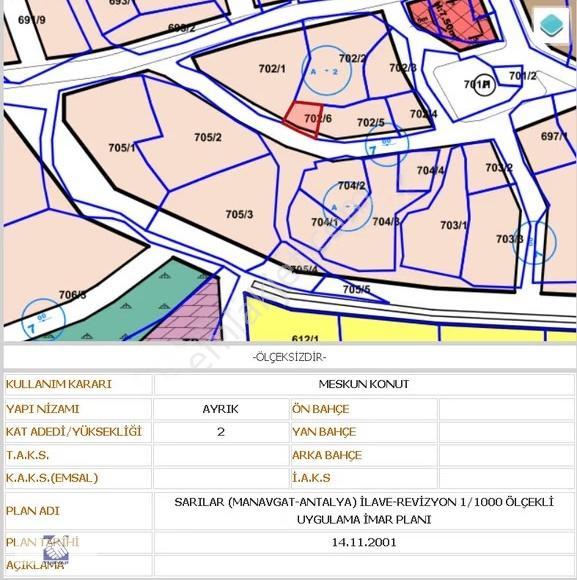Click the red highlighted parcel 702/6
This screenshot has height=580, width=577.
point(302,118)
